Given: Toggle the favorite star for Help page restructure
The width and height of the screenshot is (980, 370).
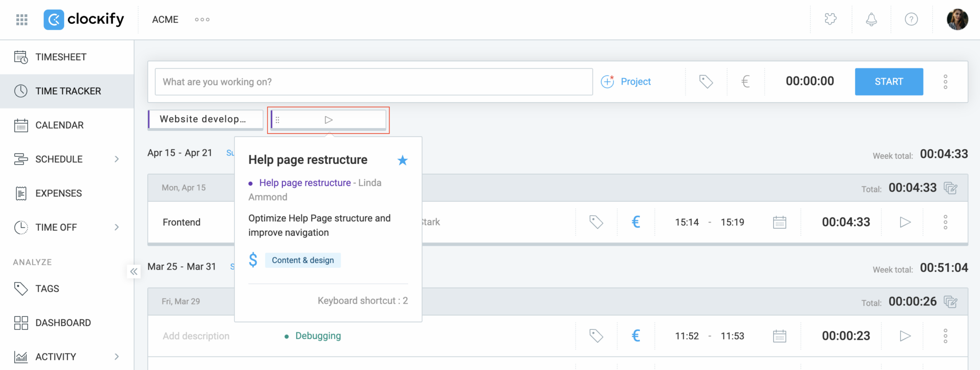Looking at the screenshot, I should pyautogui.click(x=402, y=160).
